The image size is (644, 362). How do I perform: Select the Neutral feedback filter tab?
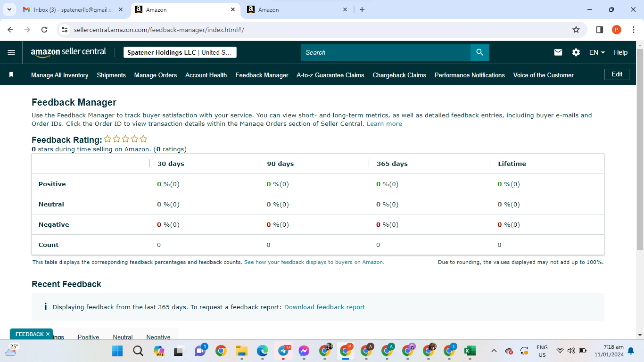tap(123, 337)
